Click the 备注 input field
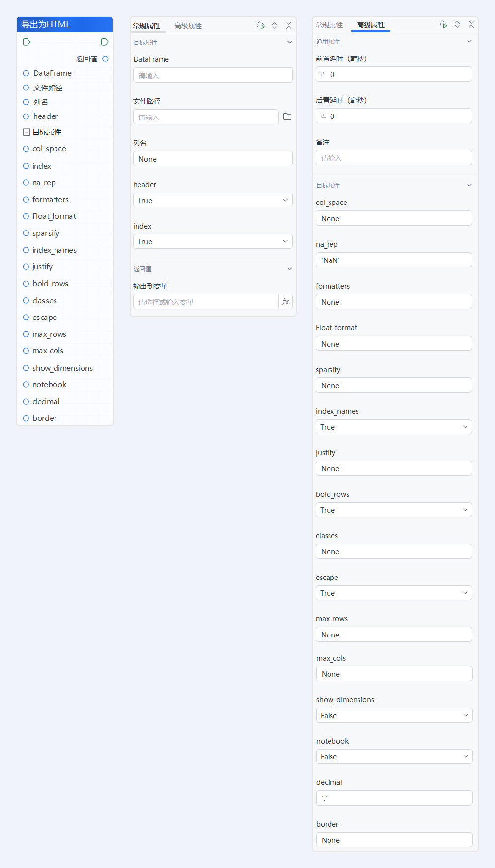Screen dimensions: 495x868 [394, 158]
